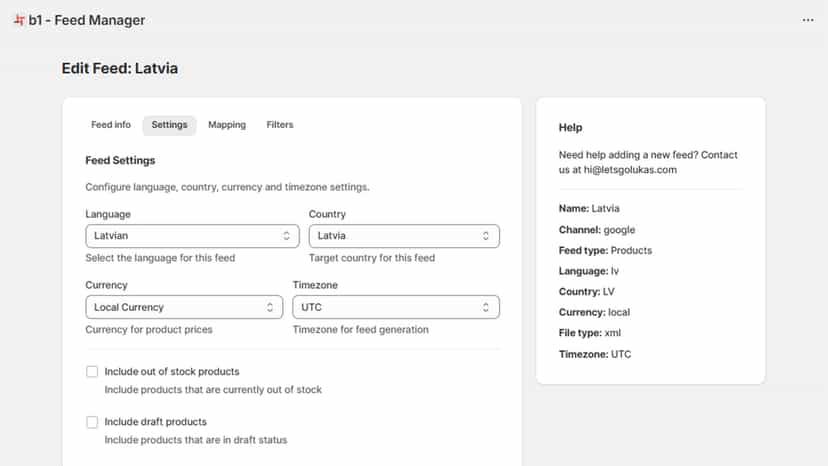Open the Country dropdown showing Latvia
828x466 pixels.
pyautogui.click(x=404, y=236)
